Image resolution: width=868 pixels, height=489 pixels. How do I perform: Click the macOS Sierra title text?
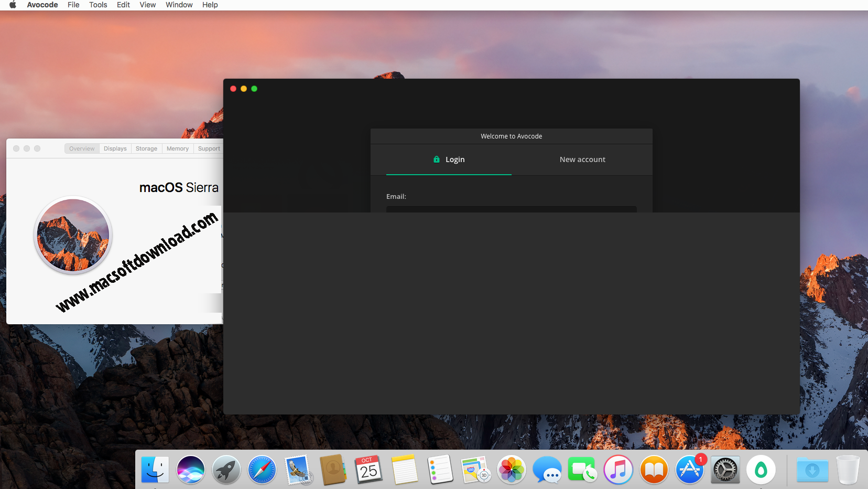(x=179, y=188)
